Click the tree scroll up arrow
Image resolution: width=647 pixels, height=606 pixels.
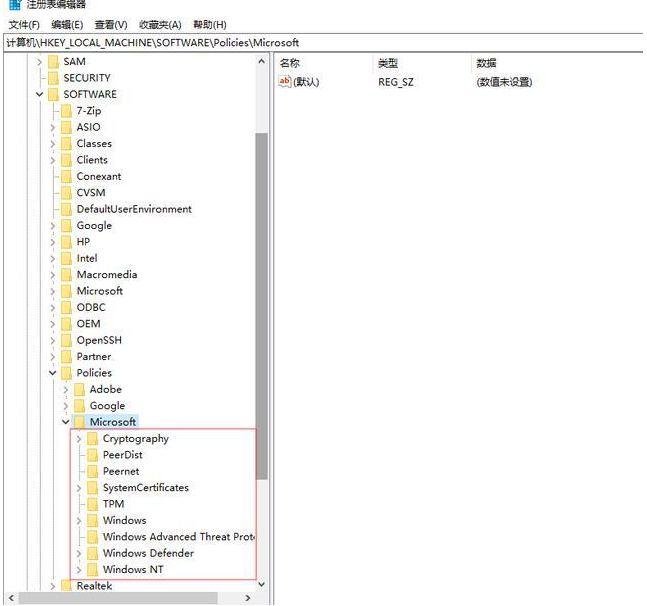coord(261,61)
